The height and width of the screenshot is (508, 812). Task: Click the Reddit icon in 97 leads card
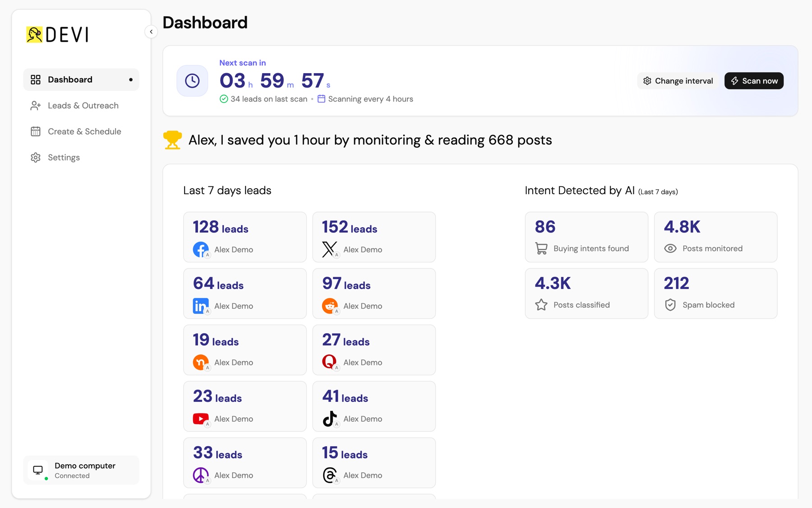coord(330,306)
